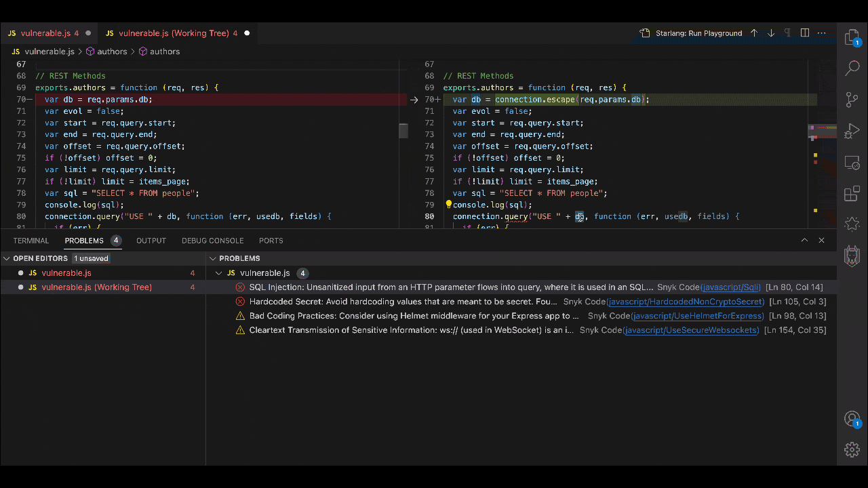The height and width of the screenshot is (488, 868).
Task: Toggle whitespace diff pilcrow icon
Action: coord(787,33)
